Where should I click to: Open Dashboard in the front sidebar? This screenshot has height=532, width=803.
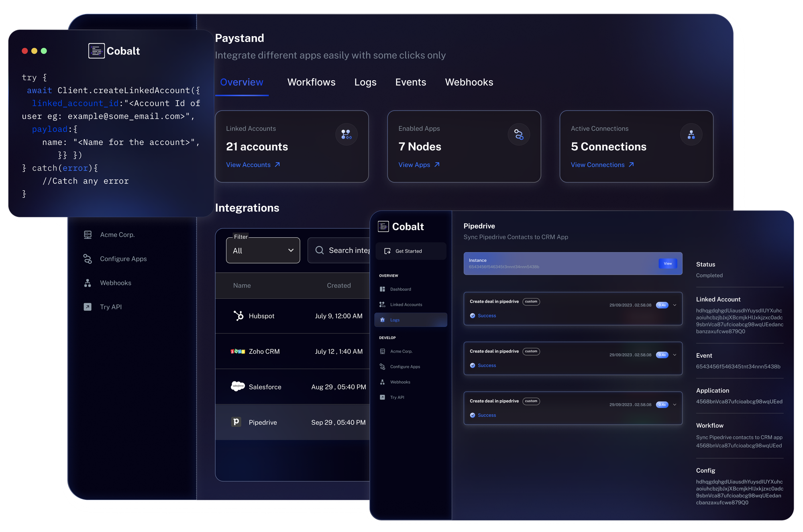click(x=400, y=289)
